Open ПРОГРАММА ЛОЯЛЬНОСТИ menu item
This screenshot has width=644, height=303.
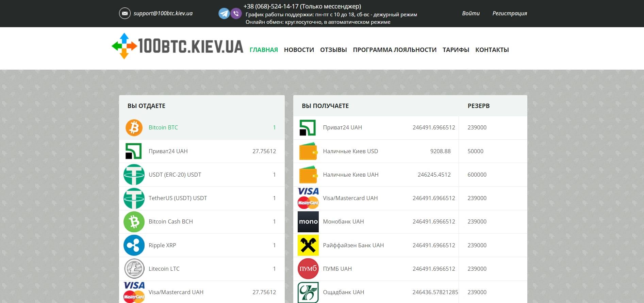395,50
